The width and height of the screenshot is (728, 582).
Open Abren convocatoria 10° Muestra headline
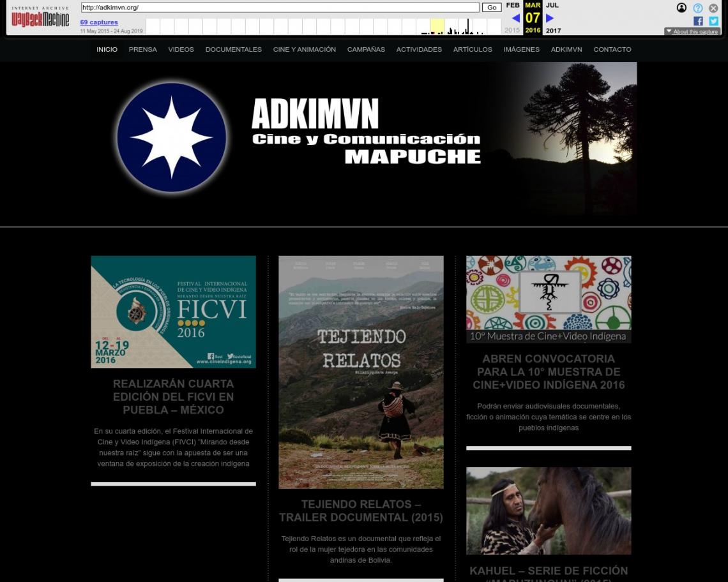(549, 372)
